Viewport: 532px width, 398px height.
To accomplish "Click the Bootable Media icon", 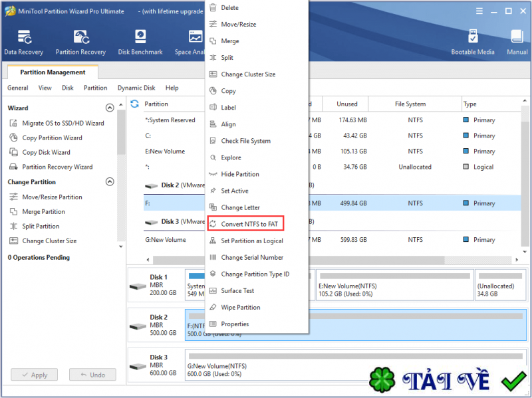I will [473, 42].
